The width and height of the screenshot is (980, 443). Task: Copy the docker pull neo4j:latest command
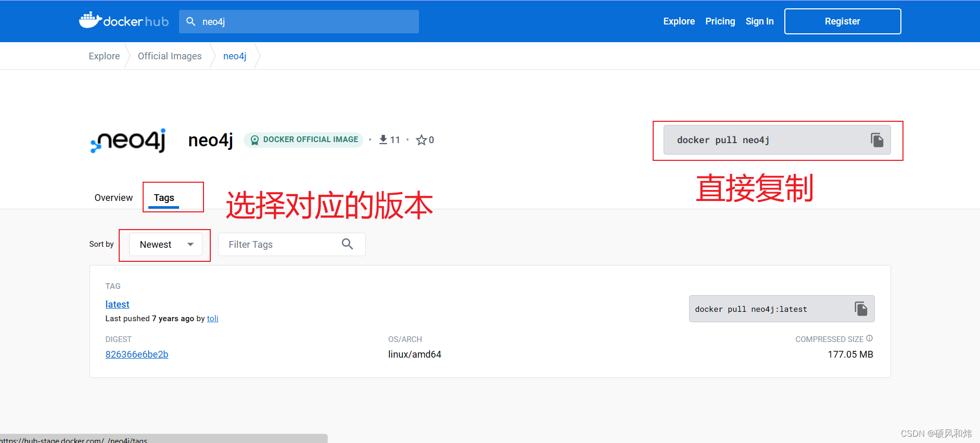(861, 309)
